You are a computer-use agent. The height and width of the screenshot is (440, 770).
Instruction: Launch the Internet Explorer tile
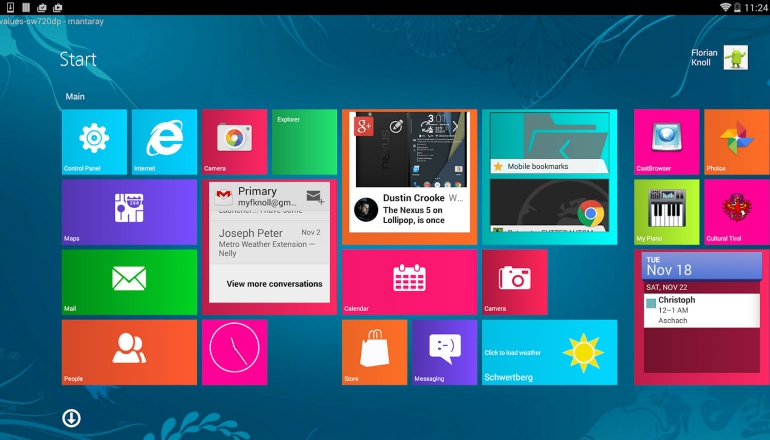click(164, 142)
